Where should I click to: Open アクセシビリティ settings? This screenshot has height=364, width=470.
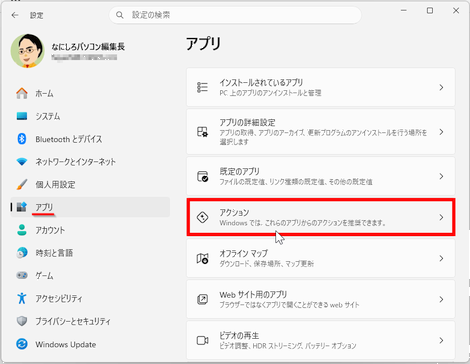pos(59,298)
